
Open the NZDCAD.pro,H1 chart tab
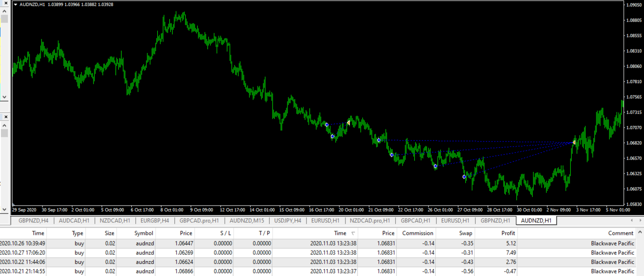coord(370,220)
